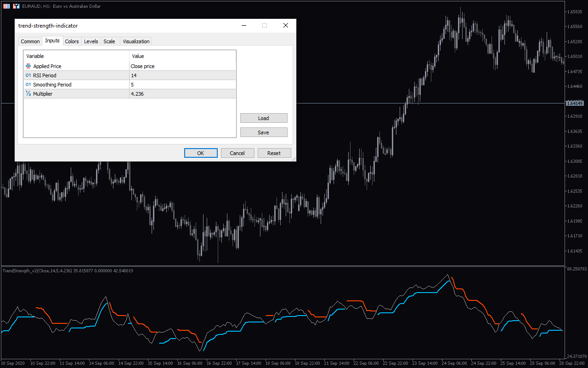Close the trend-strength-indicator dialog

pos(286,26)
